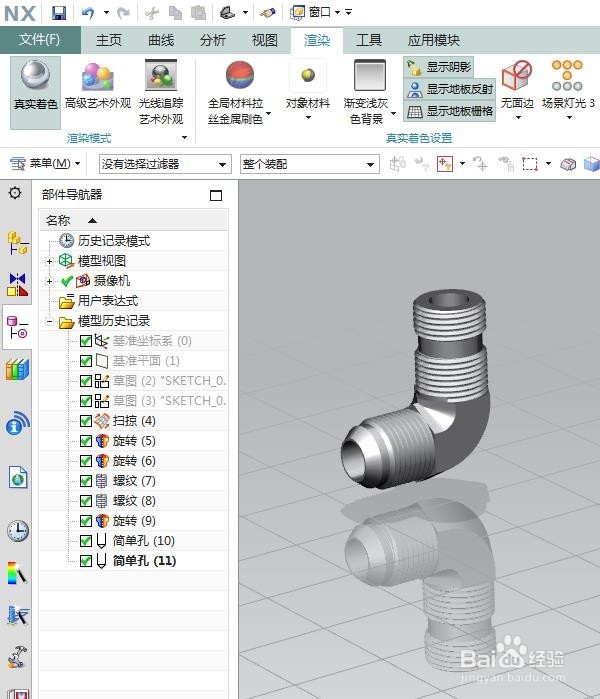The height and width of the screenshot is (699, 600).
Task: Open 整个装配 selection scope dropdown
Action: click(309, 164)
